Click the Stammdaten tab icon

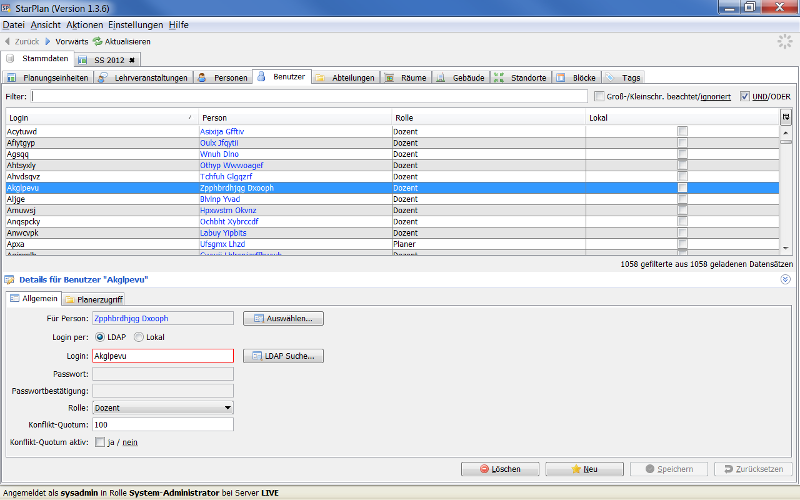10,59
